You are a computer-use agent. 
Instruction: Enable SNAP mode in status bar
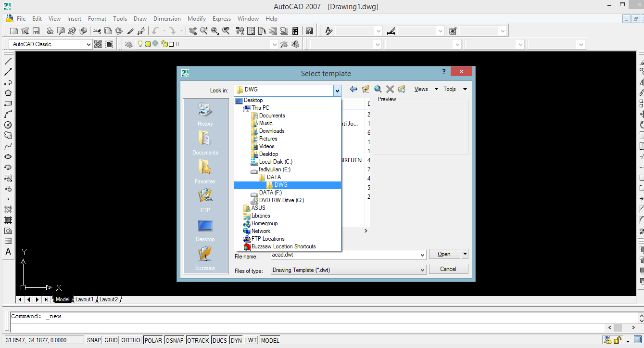(x=94, y=340)
